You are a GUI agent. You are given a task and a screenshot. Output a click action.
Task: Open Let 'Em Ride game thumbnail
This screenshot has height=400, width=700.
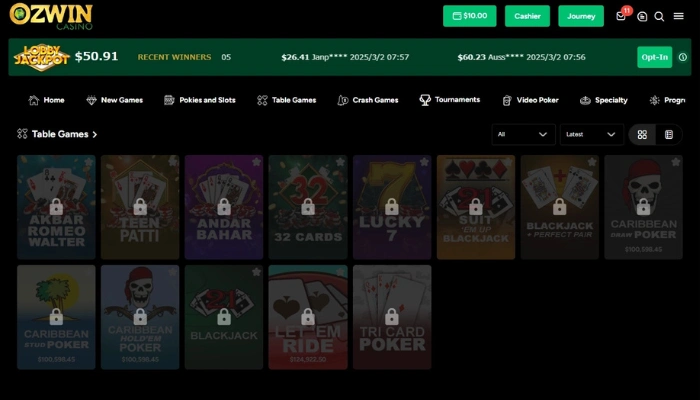(x=308, y=317)
